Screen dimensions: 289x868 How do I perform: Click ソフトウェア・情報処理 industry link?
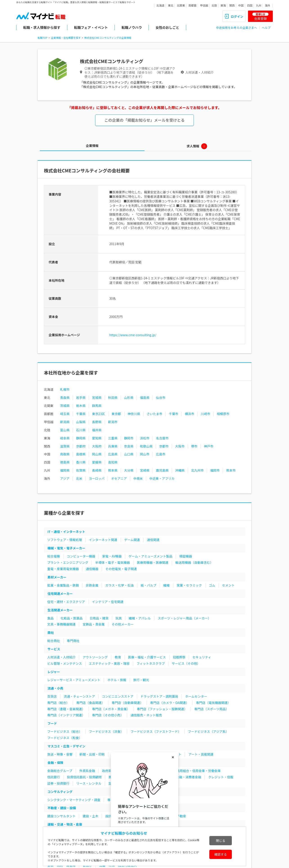65,540
